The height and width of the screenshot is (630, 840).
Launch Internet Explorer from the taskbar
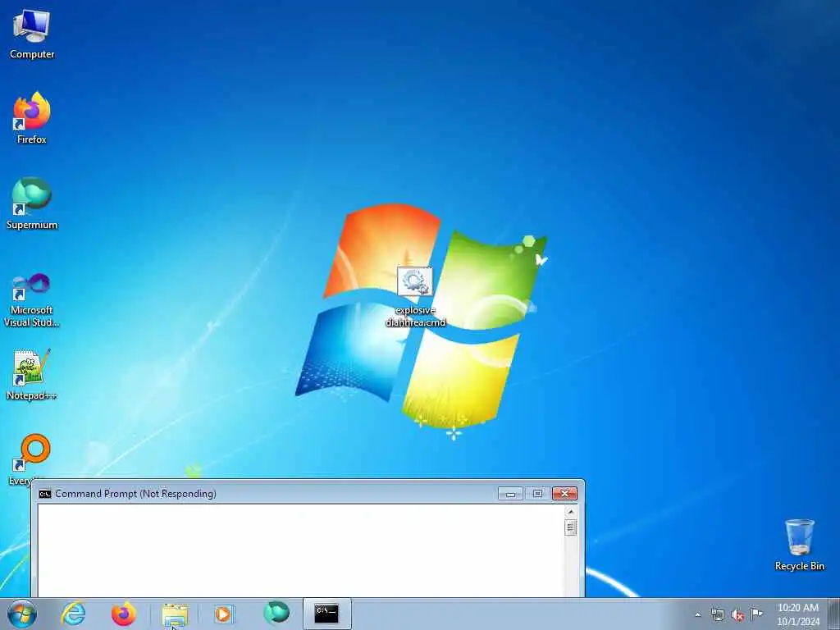(x=73, y=614)
